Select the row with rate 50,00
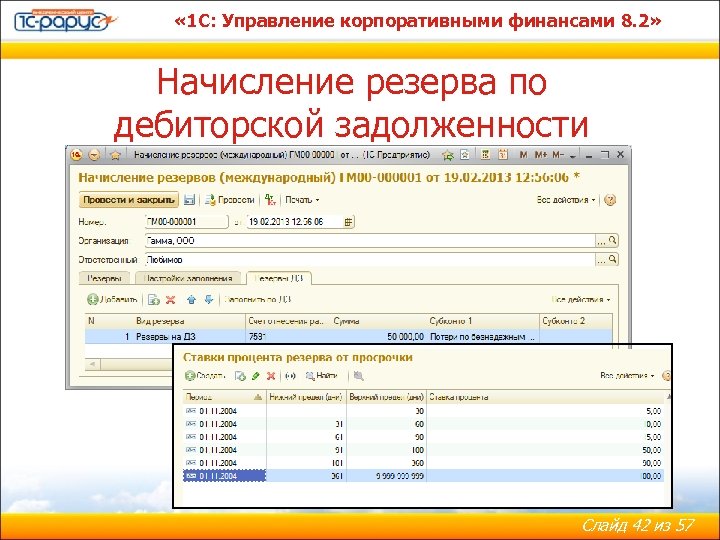The width and height of the screenshot is (720, 540). (423, 450)
